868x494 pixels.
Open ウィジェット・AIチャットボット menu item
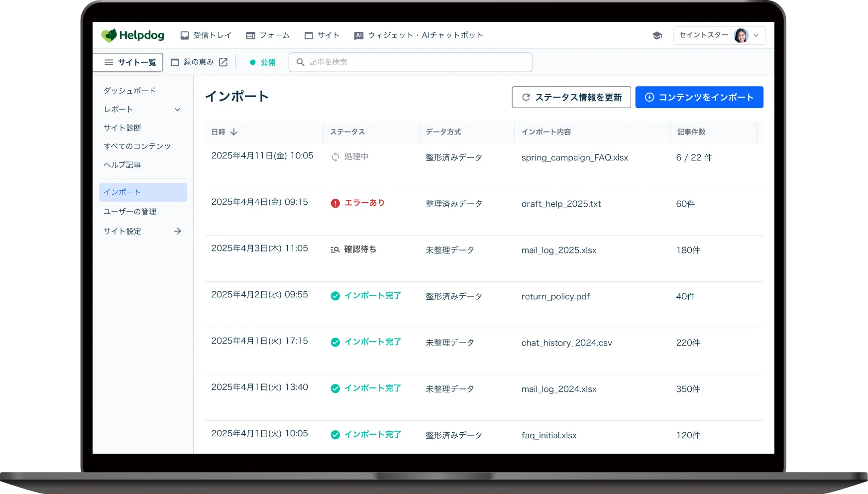(419, 35)
